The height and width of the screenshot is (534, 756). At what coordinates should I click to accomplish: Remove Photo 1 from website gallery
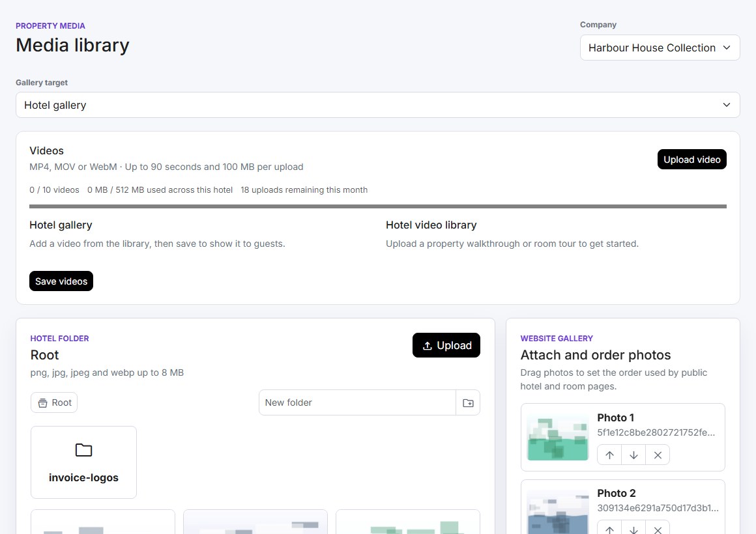point(658,455)
